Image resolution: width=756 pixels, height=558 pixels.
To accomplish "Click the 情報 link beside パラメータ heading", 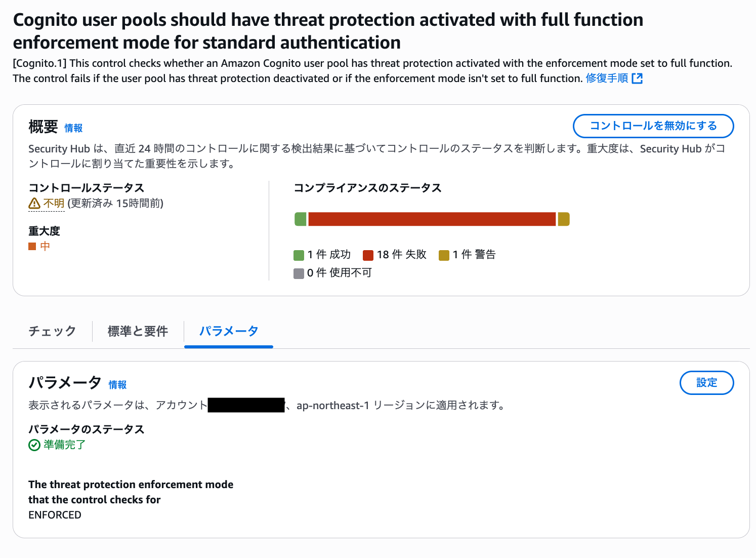I will [118, 385].
